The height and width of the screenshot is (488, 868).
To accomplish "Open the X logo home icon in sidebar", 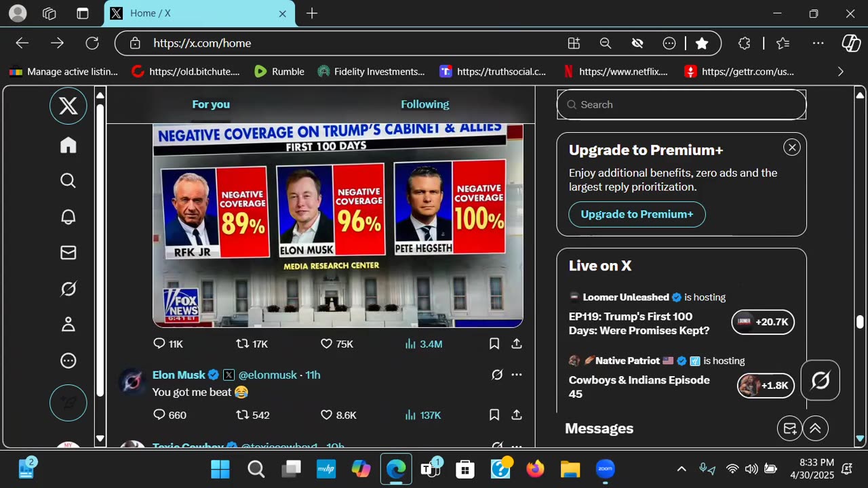I will click(x=68, y=106).
